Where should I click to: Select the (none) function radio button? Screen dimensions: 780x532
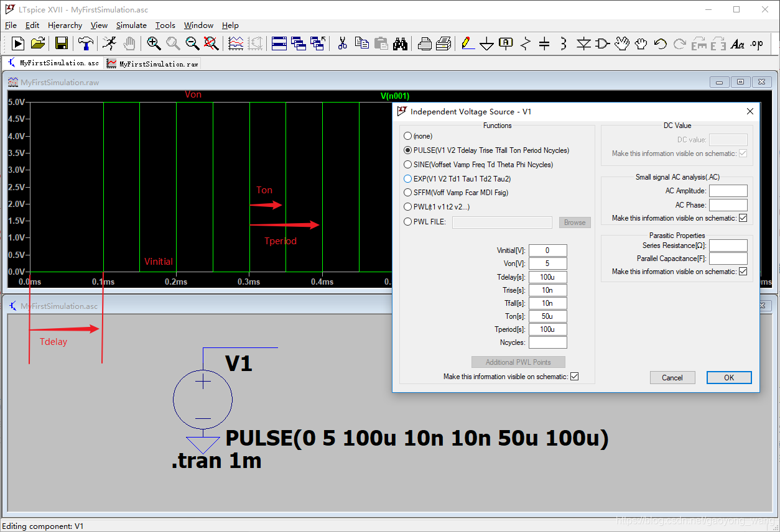point(407,136)
